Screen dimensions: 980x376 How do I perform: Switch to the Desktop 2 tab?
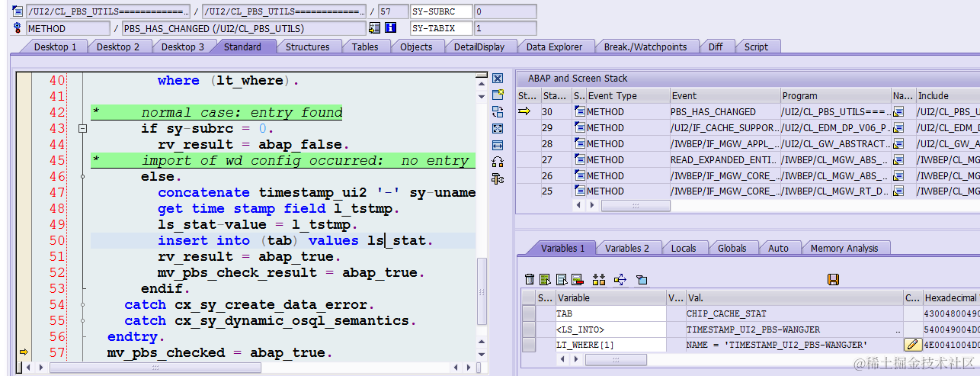click(118, 47)
